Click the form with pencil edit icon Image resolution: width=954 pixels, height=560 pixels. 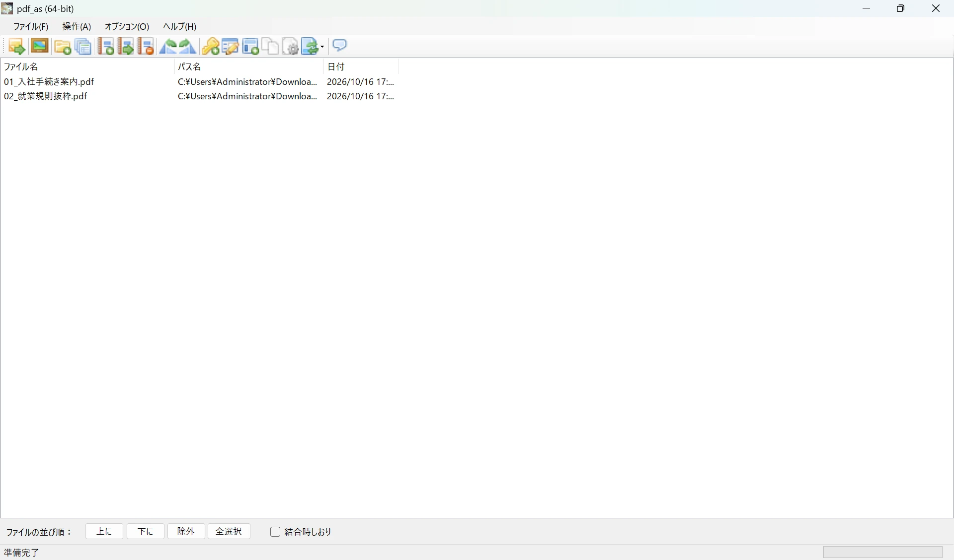[x=231, y=47]
